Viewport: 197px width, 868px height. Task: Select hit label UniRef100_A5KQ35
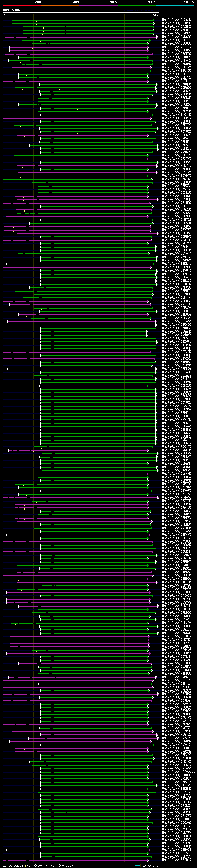coord(177,84)
